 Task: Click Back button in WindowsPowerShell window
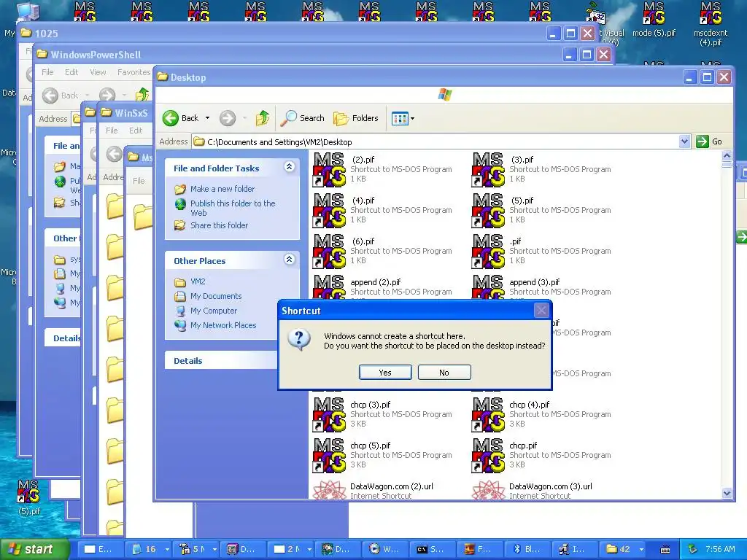point(60,96)
